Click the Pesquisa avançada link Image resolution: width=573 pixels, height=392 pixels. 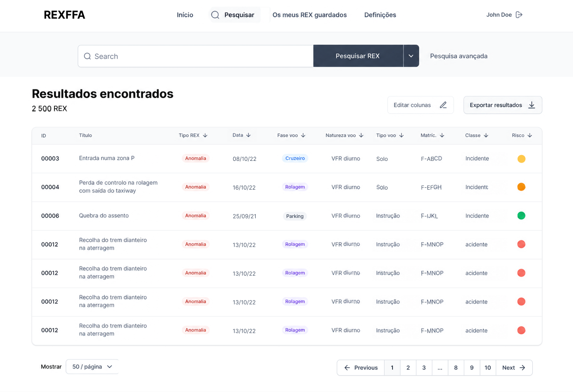(459, 56)
